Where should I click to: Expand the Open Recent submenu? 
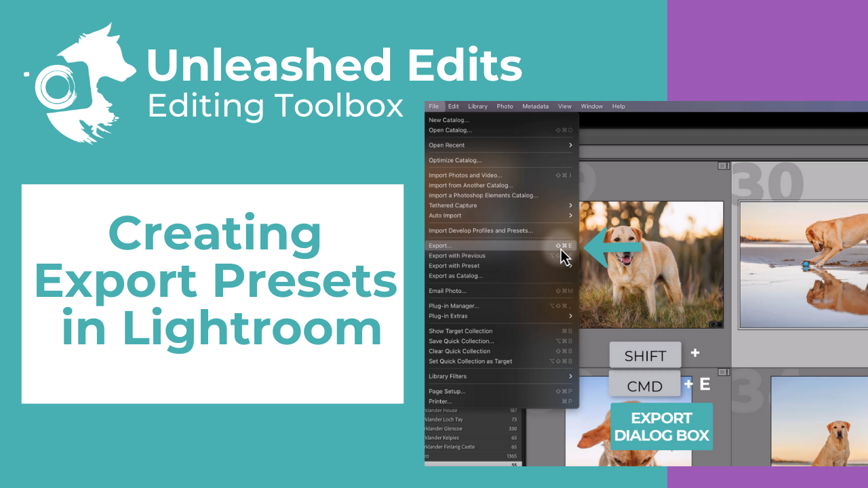[501, 145]
